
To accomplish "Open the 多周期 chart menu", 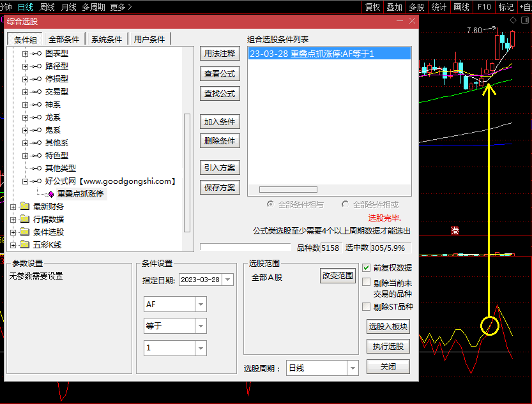I will click(x=93, y=7).
